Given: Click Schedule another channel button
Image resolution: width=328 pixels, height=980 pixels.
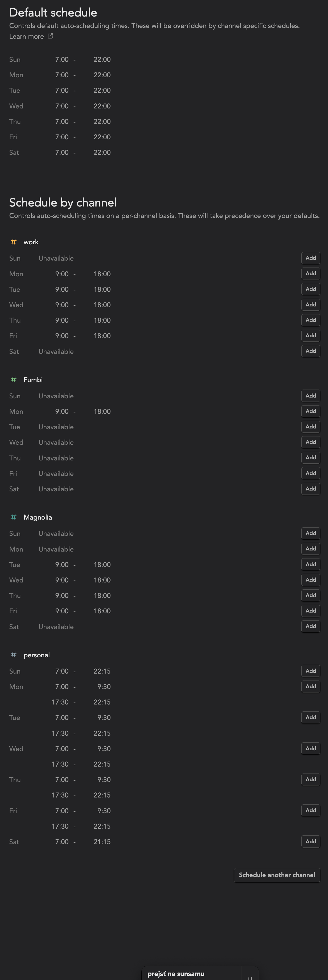Looking at the screenshot, I should [x=277, y=875].
